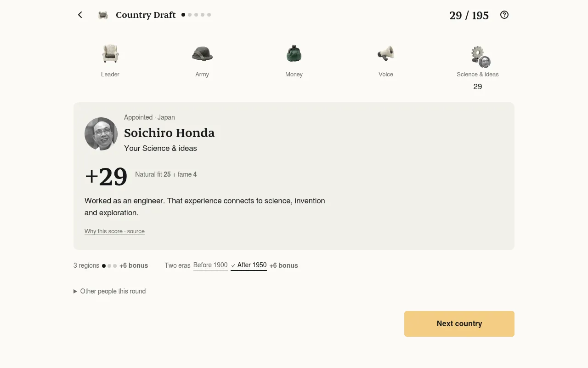Image resolution: width=588 pixels, height=368 pixels.
Task: Click the 'Worked as an engineer' description
Action: pyautogui.click(x=205, y=207)
